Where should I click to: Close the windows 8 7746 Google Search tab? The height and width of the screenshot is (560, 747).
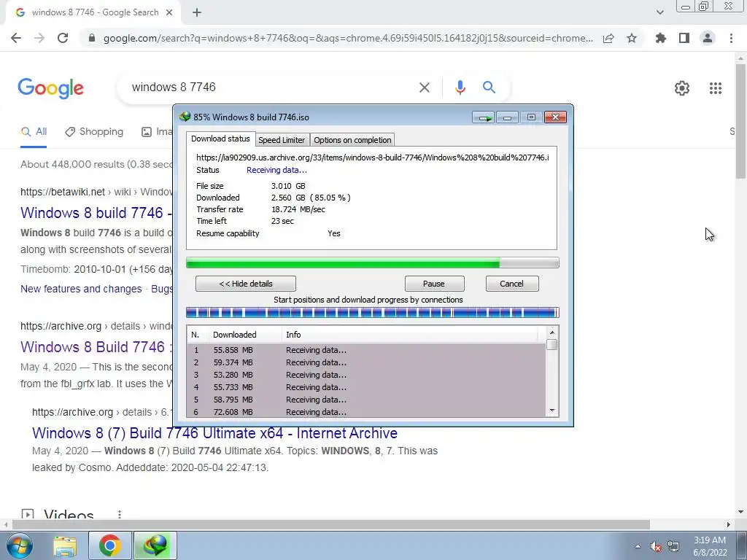pos(169,13)
